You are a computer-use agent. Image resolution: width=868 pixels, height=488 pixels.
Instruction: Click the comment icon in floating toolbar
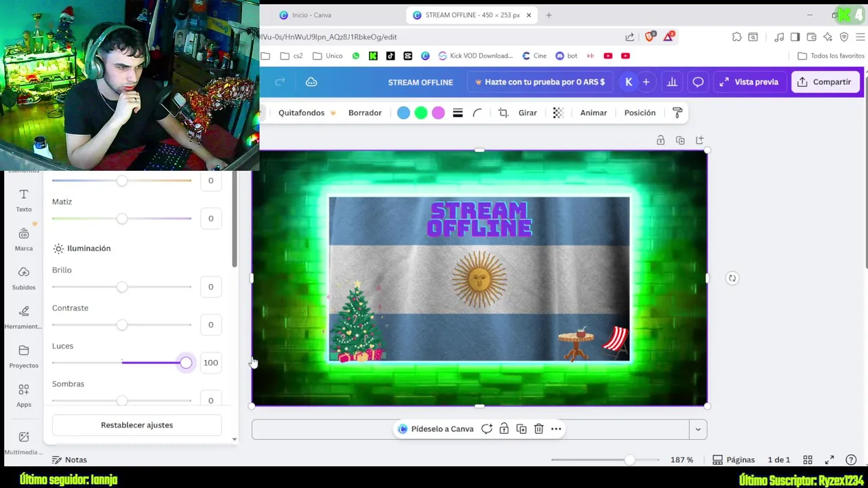(487, 429)
